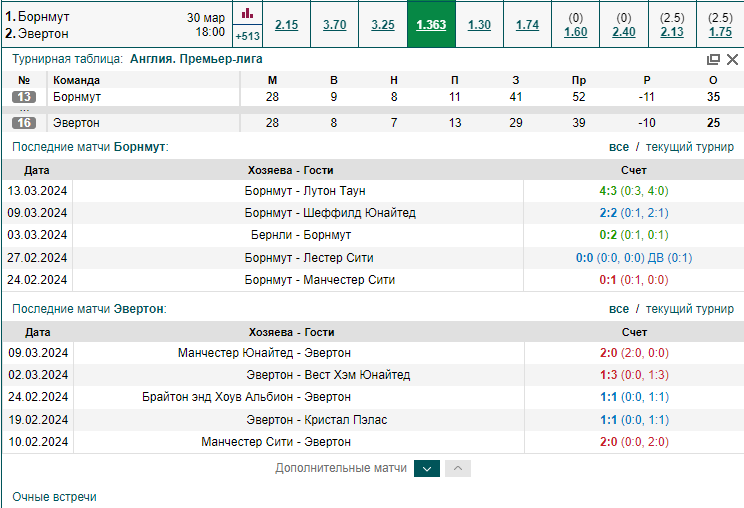Screen dimensions: 744x508
Task: Pick total (2.5) over odds 2.13
Action: click(672, 32)
